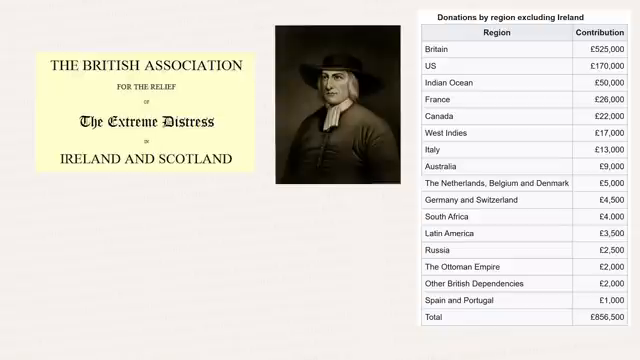Click the £26,000 value

click(x=609, y=100)
